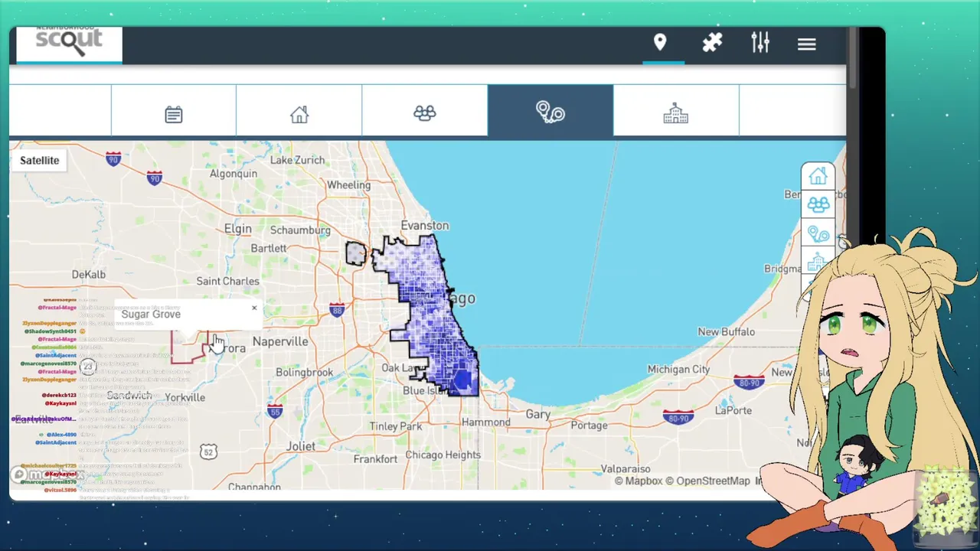The width and height of the screenshot is (980, 551).
Task: Click the Lake Zurich map label
Action: pyautogui.click(x=297, y=160)
